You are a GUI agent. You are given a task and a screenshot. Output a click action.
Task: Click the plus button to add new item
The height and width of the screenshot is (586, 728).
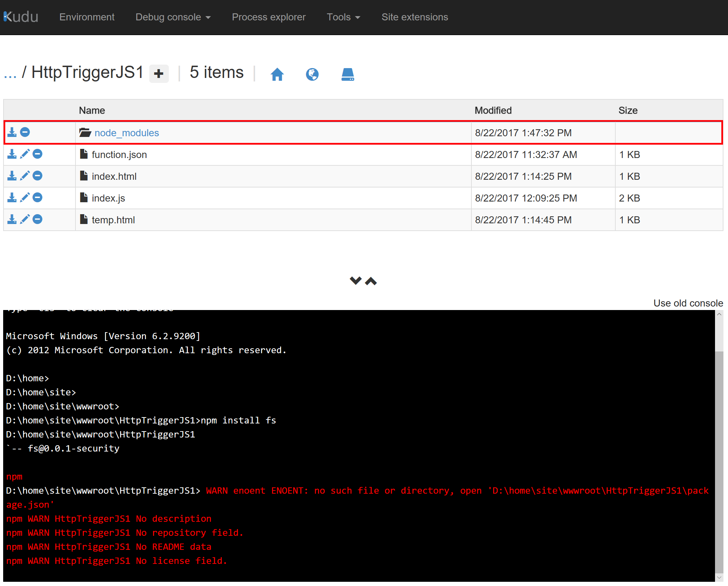coord(159,74)
